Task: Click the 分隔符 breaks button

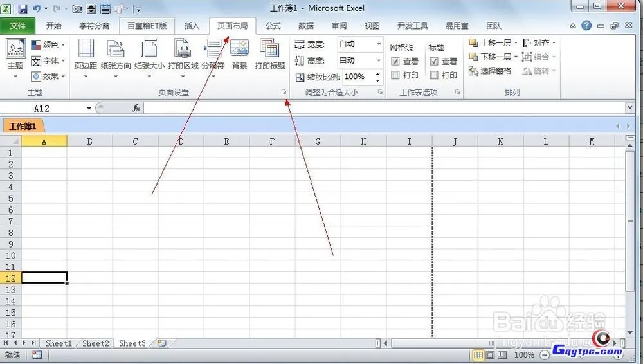Action: 213,59
